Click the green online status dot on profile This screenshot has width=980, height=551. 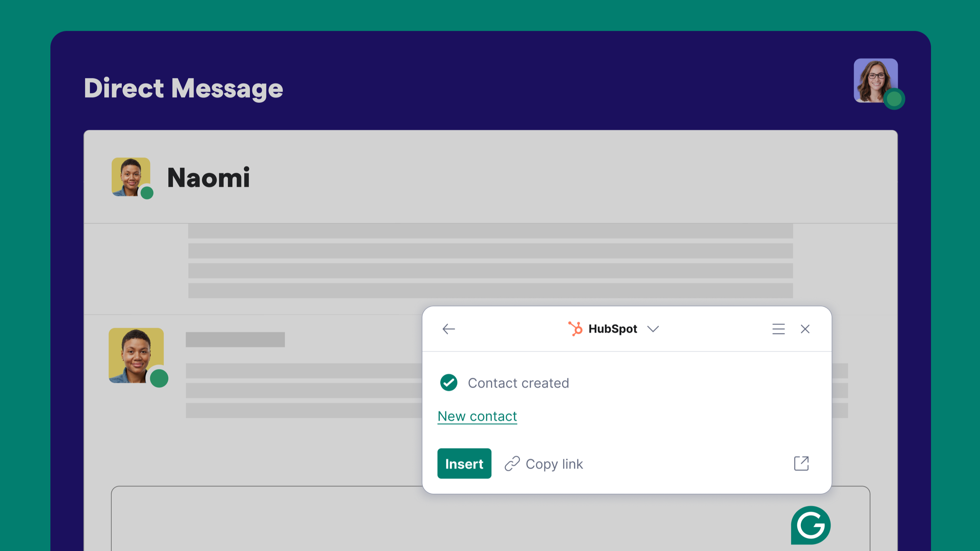(x=894, y=99)
